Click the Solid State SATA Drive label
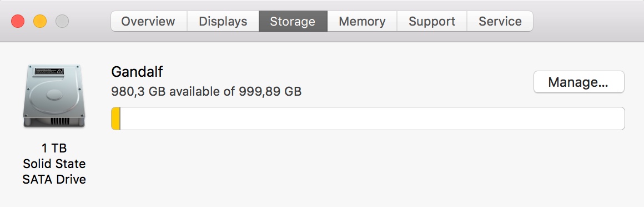 pos(54,171)
